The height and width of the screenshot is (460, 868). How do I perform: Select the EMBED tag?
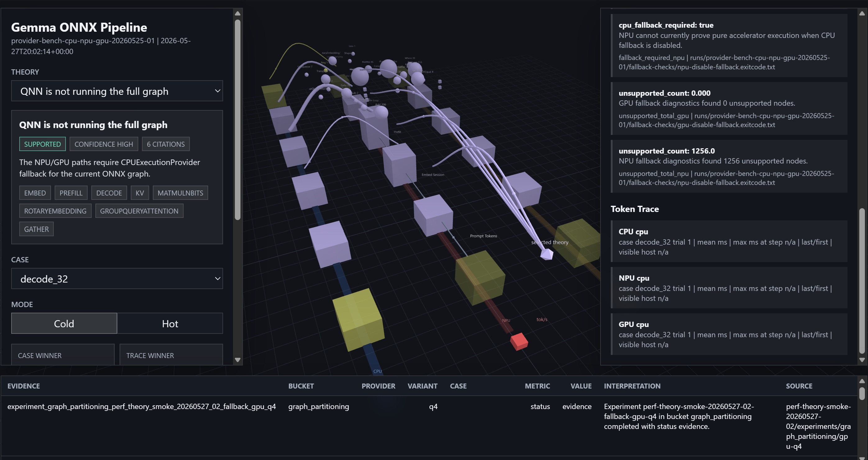click(35, 193)
